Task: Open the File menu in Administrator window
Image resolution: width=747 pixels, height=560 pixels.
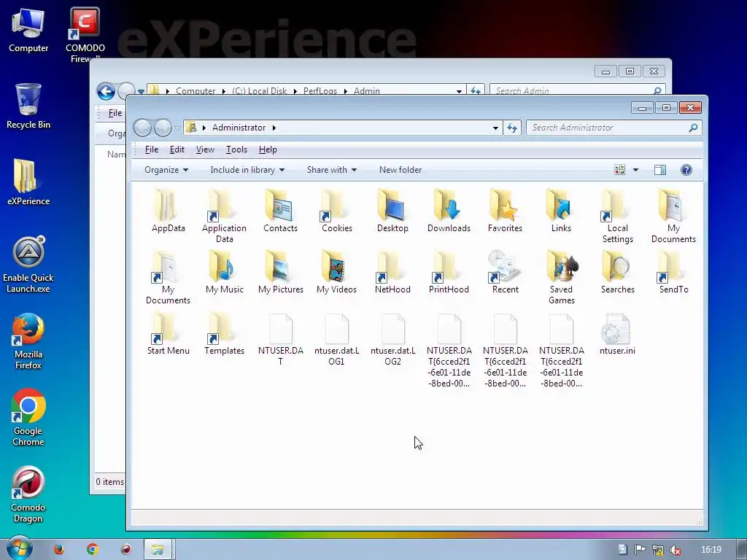Action: pos(152,149)
